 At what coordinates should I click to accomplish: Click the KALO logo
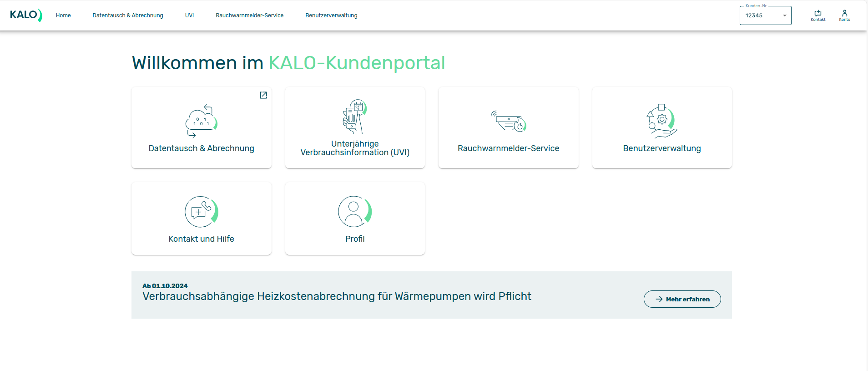(x=26, y=15)
